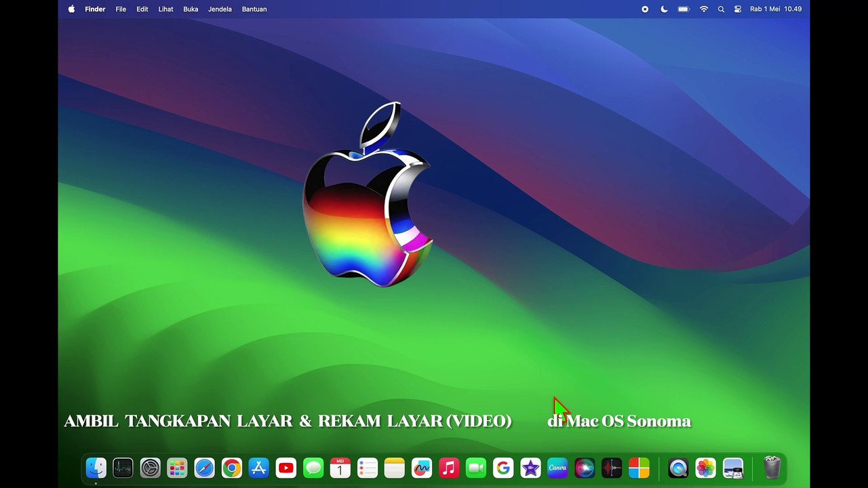868x488 pixels.
Task: Launch iMovie from the Dock
Action: tap(530, 468)
